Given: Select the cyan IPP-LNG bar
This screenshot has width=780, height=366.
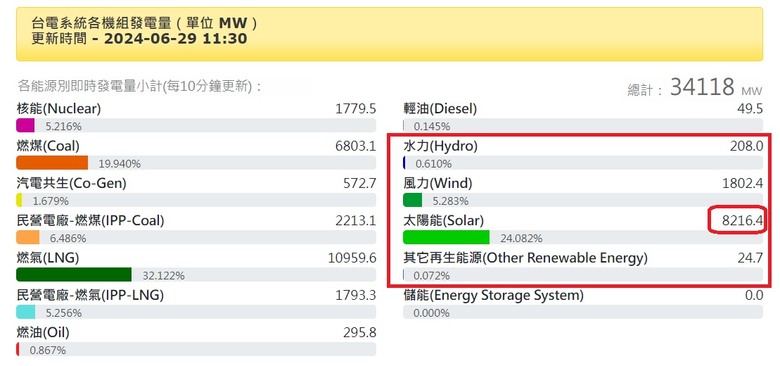Looking at the screenshot, I should point(26,312).
